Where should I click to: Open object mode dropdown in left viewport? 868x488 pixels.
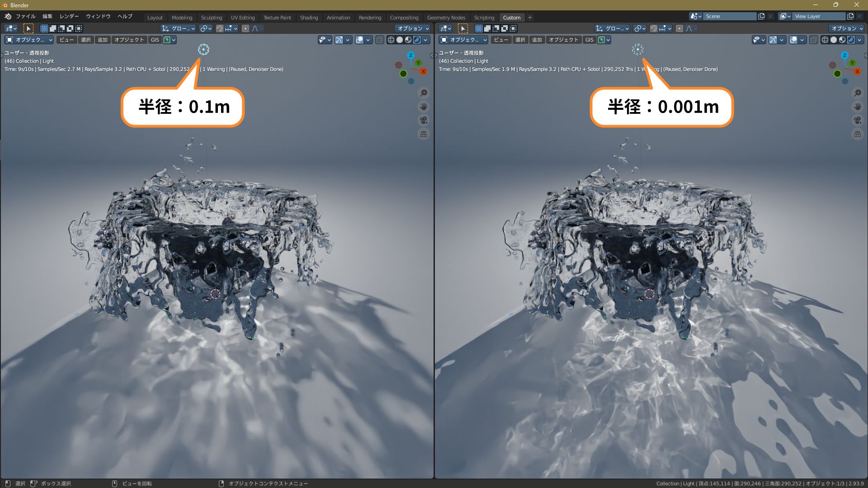29,40
